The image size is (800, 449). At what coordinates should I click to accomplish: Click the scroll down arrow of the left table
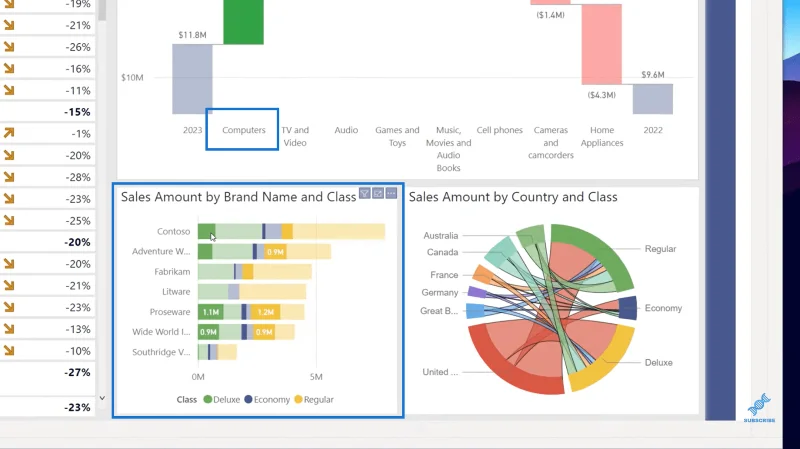tap(102, 398)
